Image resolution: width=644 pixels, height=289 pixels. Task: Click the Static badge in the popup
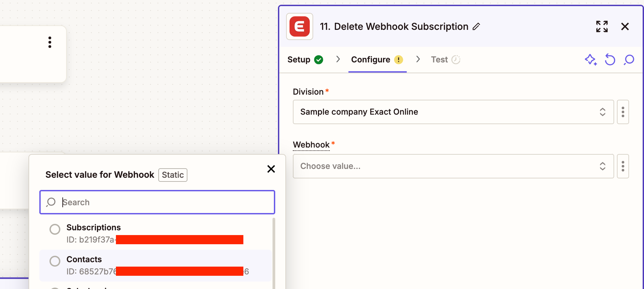173,175
